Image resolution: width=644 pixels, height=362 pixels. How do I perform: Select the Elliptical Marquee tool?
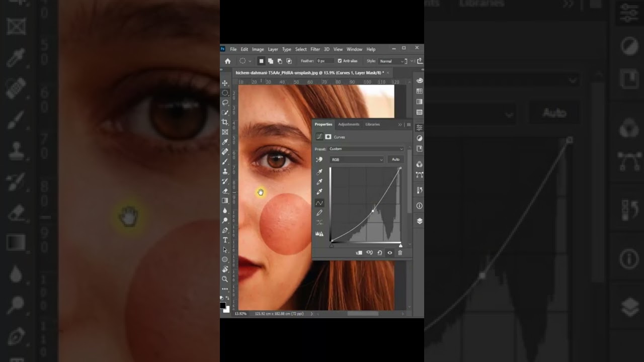(x=225, y=93)
